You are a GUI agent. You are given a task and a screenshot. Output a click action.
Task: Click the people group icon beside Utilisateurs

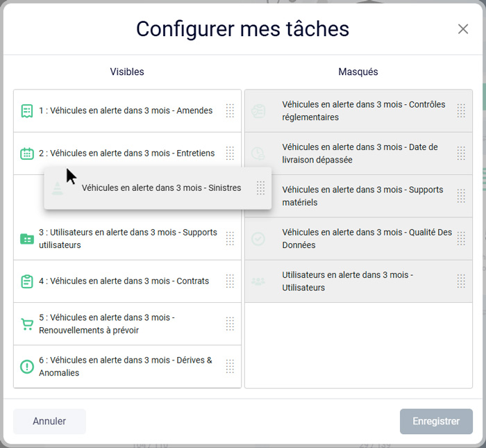point(258,281)
